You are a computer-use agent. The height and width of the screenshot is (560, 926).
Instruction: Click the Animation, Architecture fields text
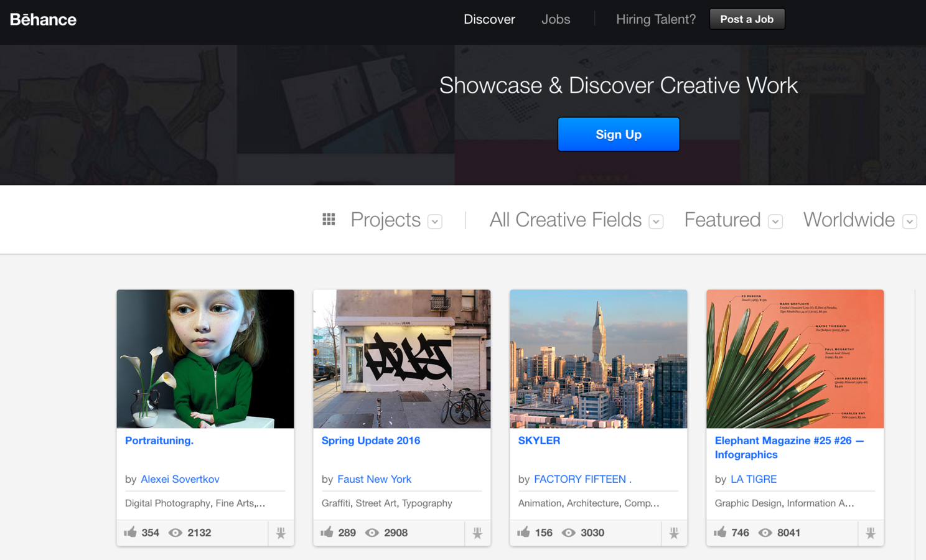pos(589,503)
